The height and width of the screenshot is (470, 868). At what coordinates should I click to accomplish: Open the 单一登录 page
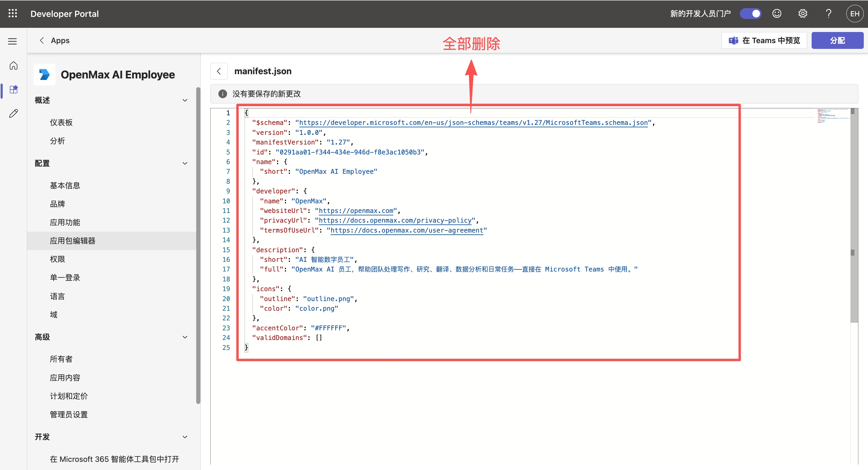[x=65, y=278]
